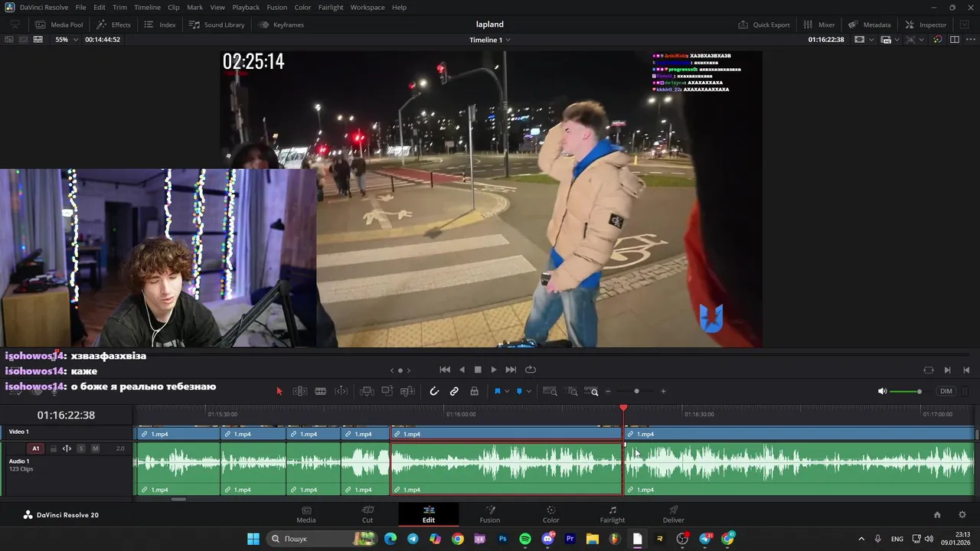Open Spotify from the Windows taskbar
The width and height of the screenshot is (980, 551).
tap(525, 539)
